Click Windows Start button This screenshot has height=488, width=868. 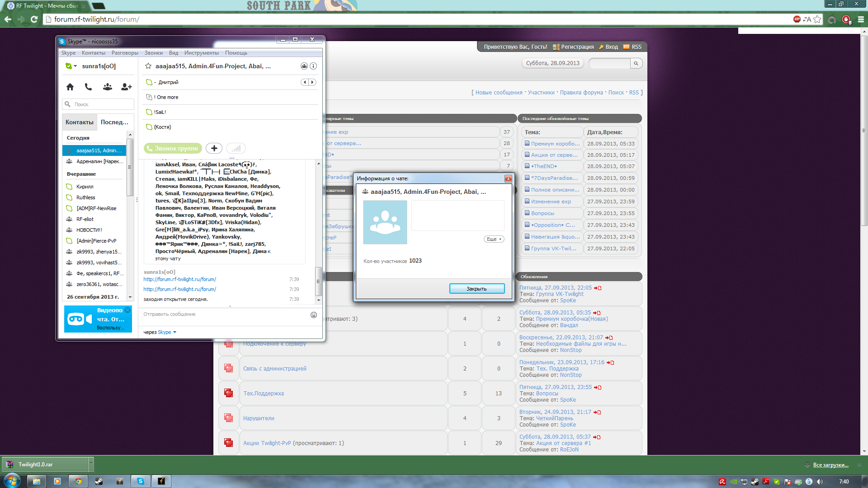pos(12,481)
